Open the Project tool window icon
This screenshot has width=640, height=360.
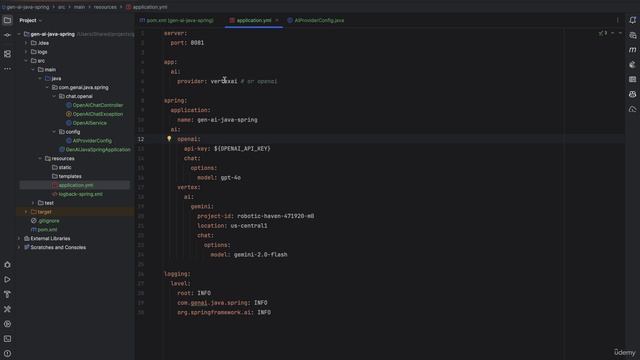point(7,20)
